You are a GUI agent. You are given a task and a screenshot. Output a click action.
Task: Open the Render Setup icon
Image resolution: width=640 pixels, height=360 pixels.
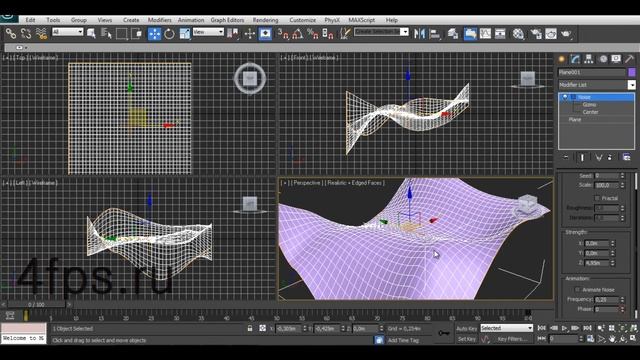[x=536, y=33]
